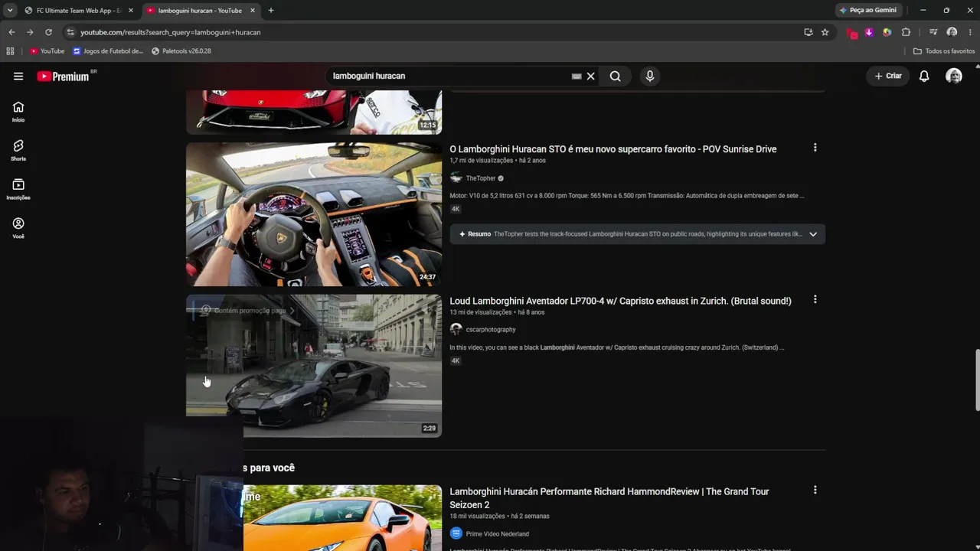Image resolution: width=980 pixels, height=551 pixels.
Task: Bookmark this page with the star
Action: pos(825,32)
